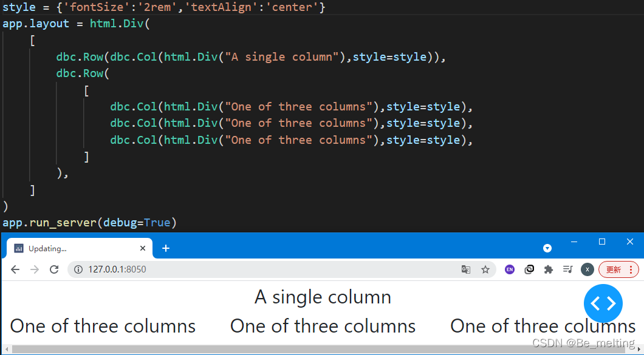Open the Extensions puzzle piece menu
Viewport: 644px width, 355px height.
coord(548,269)
